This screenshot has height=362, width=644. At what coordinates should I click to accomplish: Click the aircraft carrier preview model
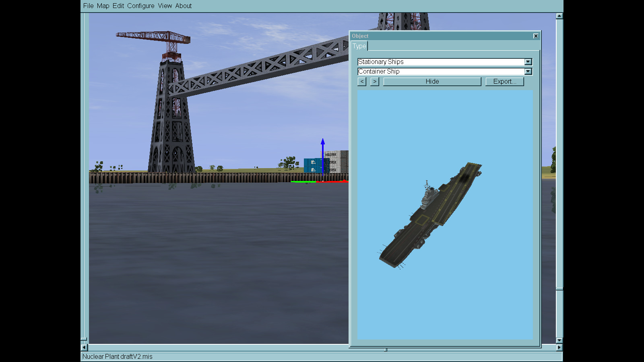tap(430, 216)
